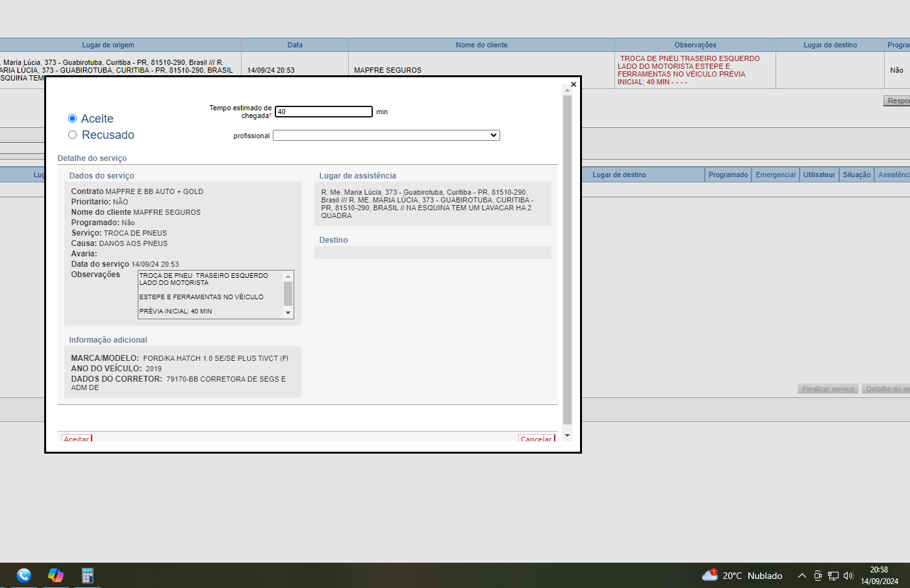Click the lower table Lugar de destino header
Viewport: 910px width, 588px height.
(619, 175)
